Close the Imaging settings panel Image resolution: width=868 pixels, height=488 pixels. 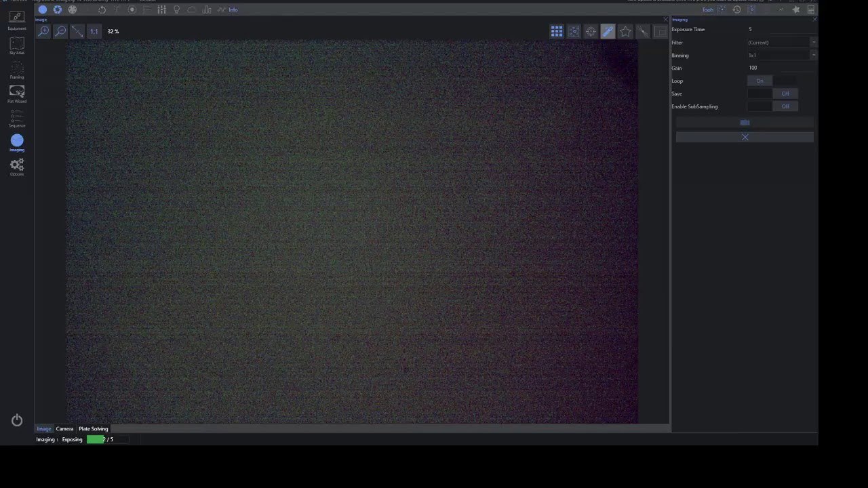pos(814,19)
